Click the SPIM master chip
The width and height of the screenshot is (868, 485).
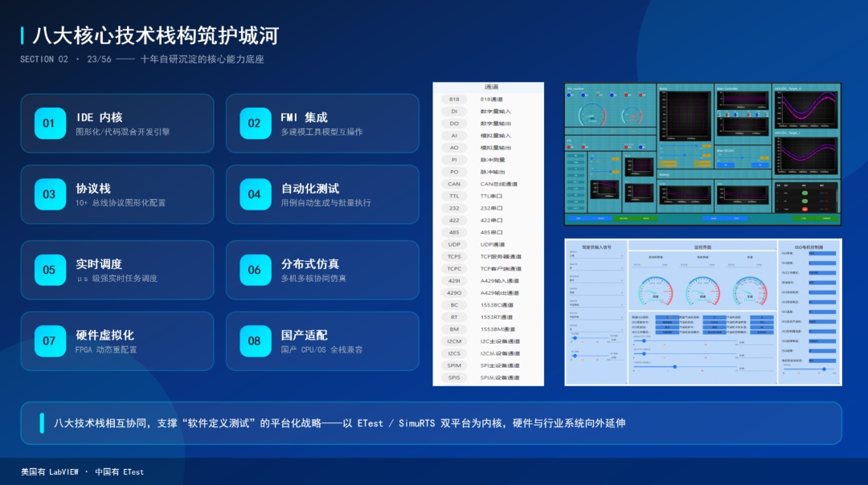point(454,365)
